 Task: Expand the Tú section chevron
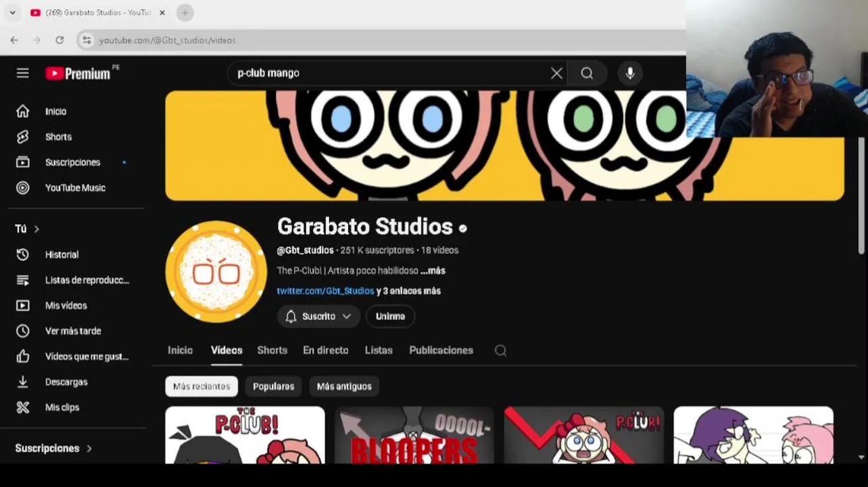[37, 229]
